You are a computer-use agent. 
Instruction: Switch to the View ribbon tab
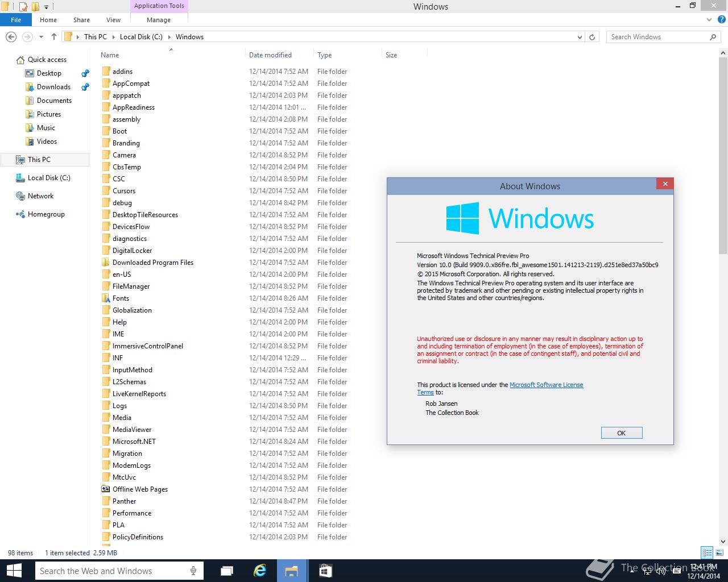point(113,20)
